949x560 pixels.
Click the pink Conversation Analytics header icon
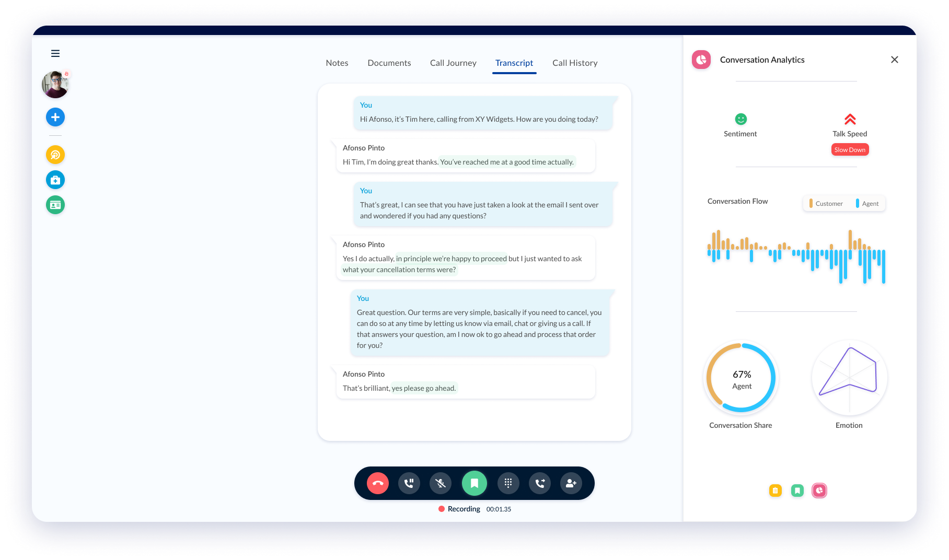(x=701, y=60)
